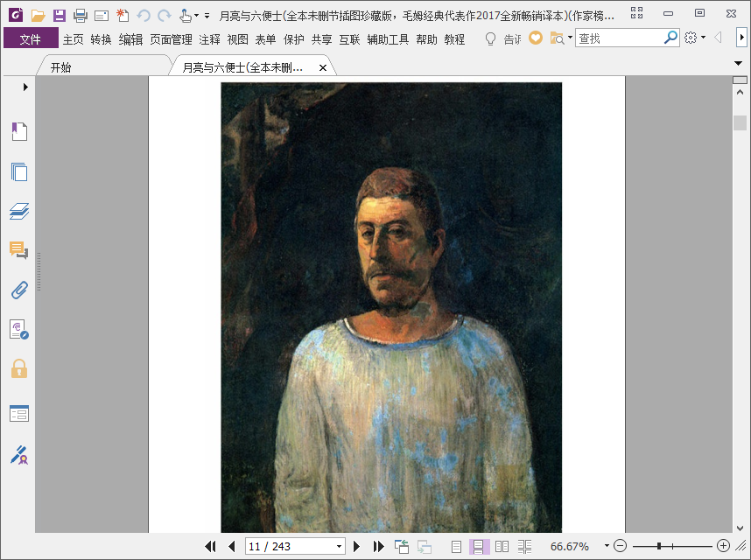Open the Page thumbnails panel

click(19, 171)
